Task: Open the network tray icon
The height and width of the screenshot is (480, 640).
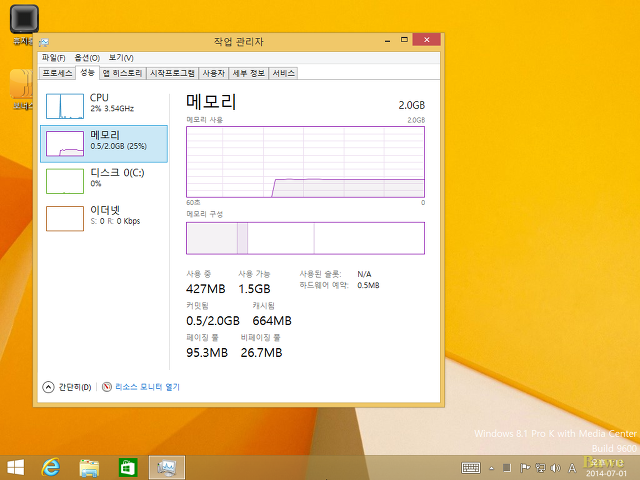Action: click(x=540, y=468)
